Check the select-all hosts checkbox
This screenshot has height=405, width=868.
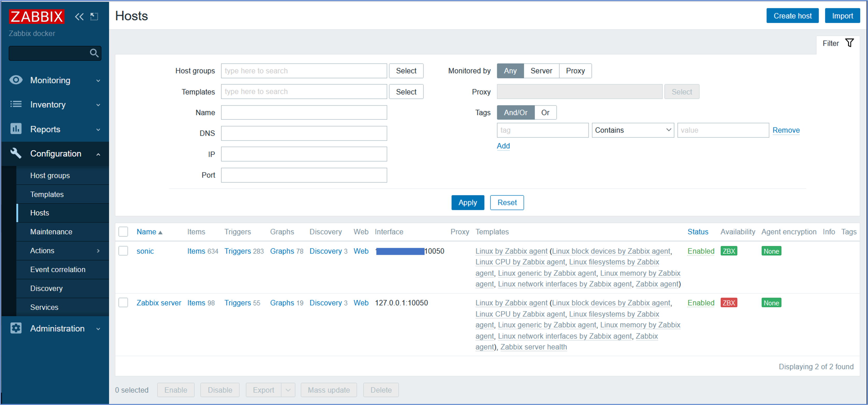click(123, 232)
